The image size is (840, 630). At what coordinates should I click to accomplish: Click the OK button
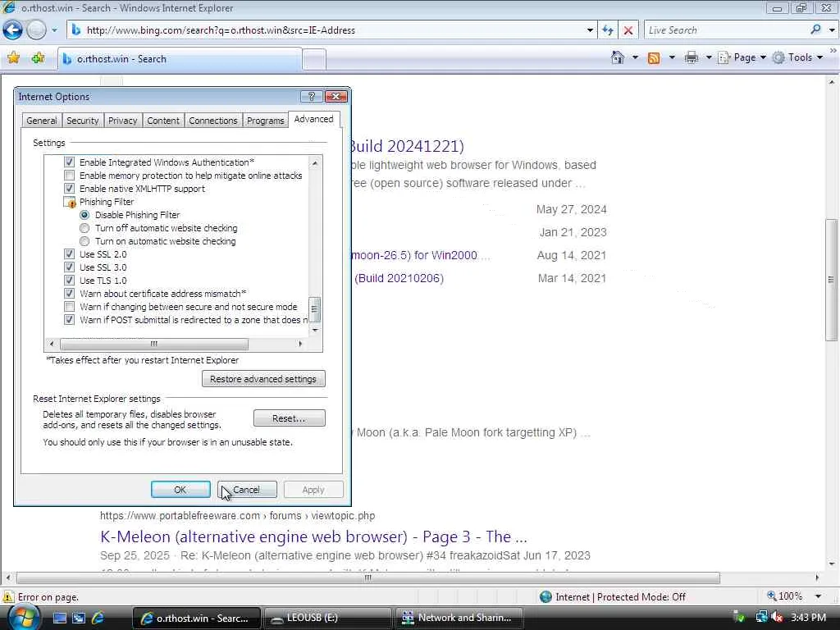pos(180,490)
